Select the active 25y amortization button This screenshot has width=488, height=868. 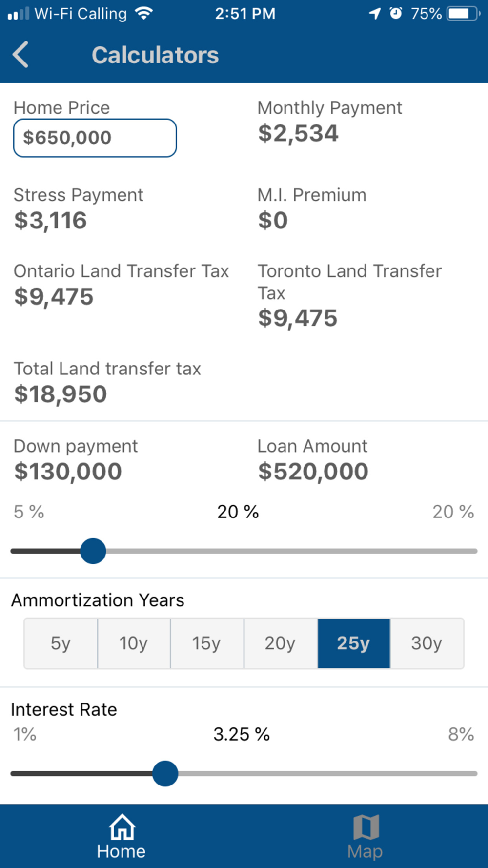click(354, 643)
